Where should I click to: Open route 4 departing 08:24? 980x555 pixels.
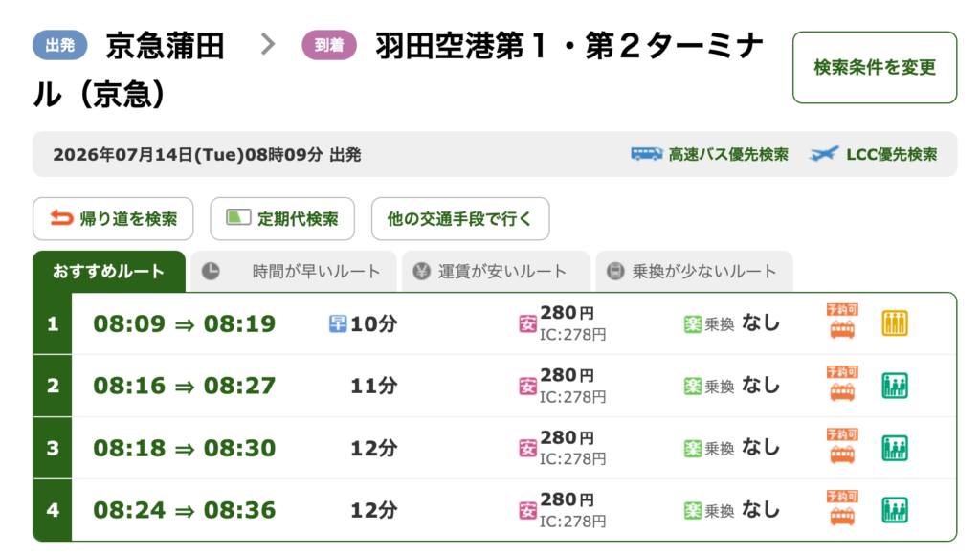coord(495,510)
